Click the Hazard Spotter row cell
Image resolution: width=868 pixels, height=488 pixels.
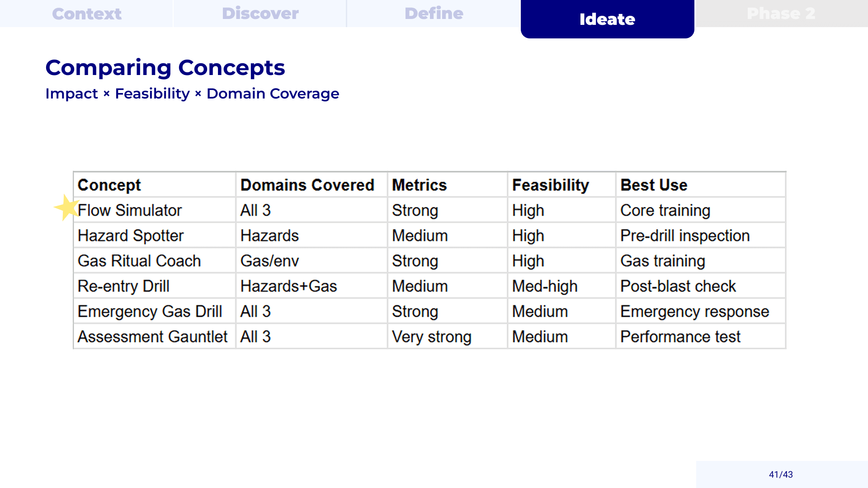point(131,235)
